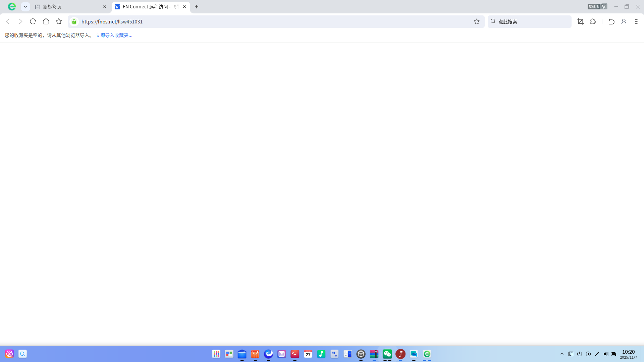The image size is (644, 362).
Task: Open the browser main menu
Action: click(636, 21)
